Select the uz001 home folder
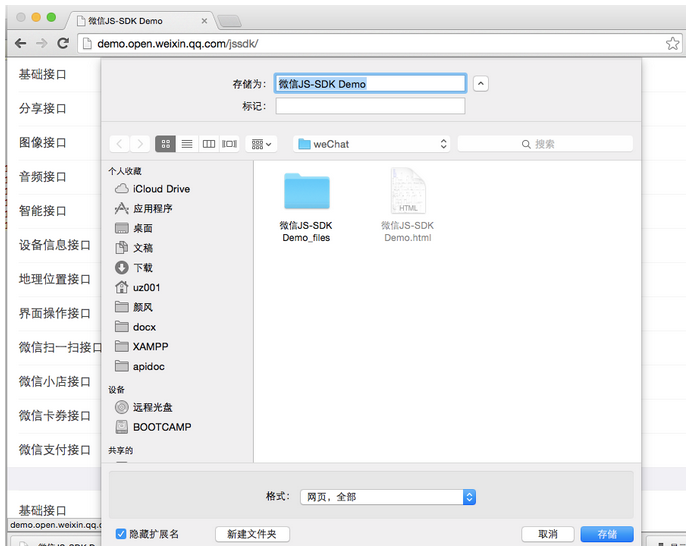The height and width of the screenshot is (552, 691). pos(137,287)
